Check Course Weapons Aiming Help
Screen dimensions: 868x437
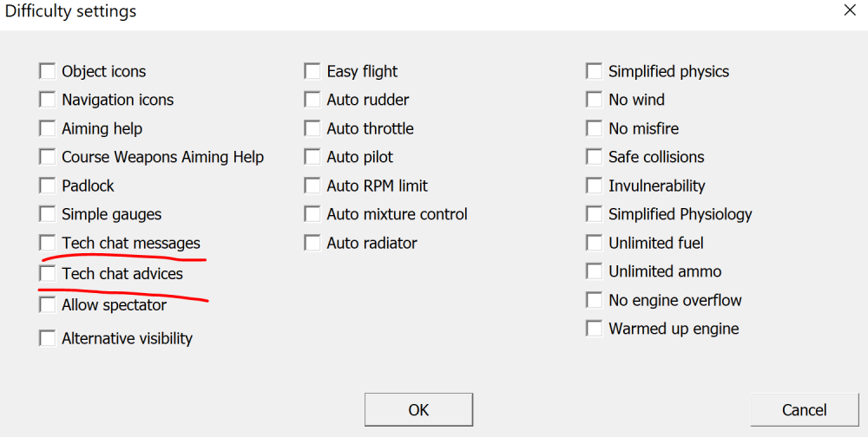click(x=47, y=157)
